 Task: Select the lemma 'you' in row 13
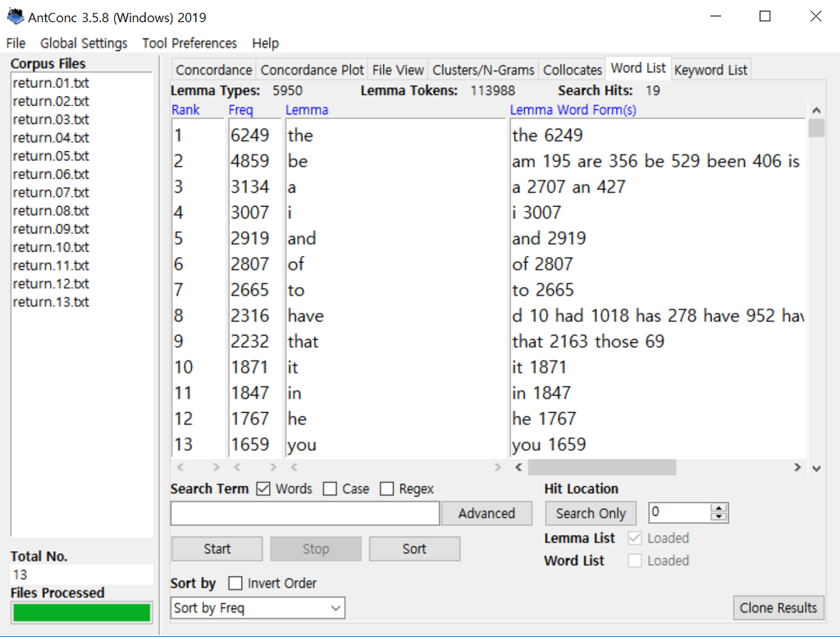tap(302, 445)
